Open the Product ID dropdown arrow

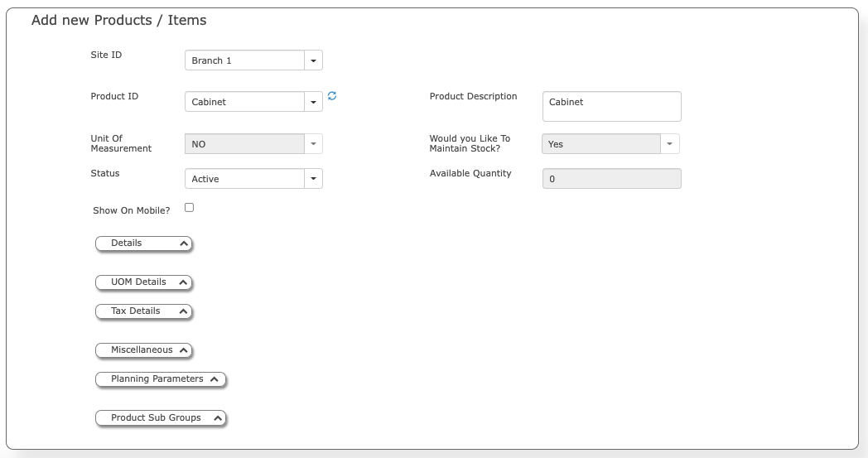coord(313,102)
